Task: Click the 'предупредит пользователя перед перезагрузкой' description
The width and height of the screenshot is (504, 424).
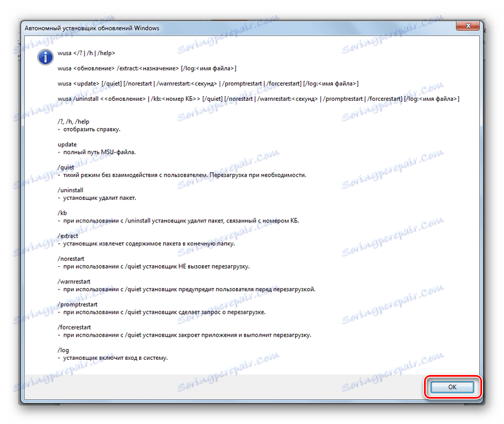Action: (187, 289)
